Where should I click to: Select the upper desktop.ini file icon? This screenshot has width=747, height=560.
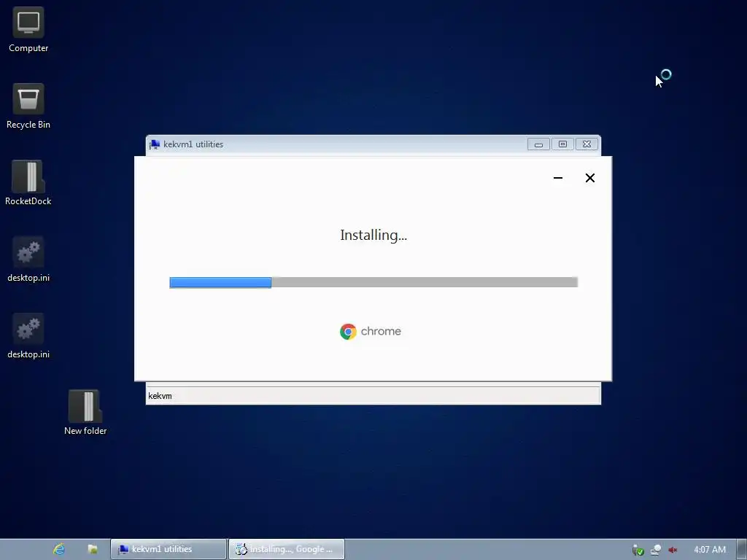click(28, 260)
